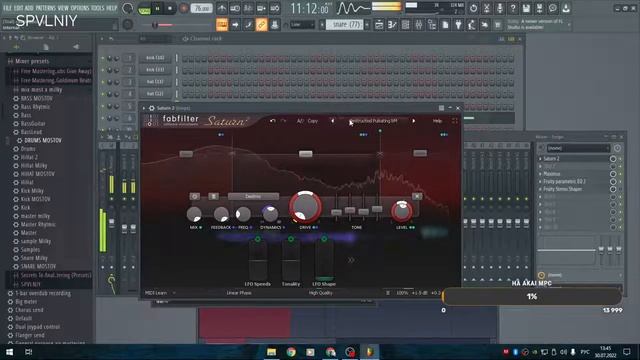Click the microphone recording icon in toolbar
Viewport: 640px width, 360px height.
[x=500, y=8]
